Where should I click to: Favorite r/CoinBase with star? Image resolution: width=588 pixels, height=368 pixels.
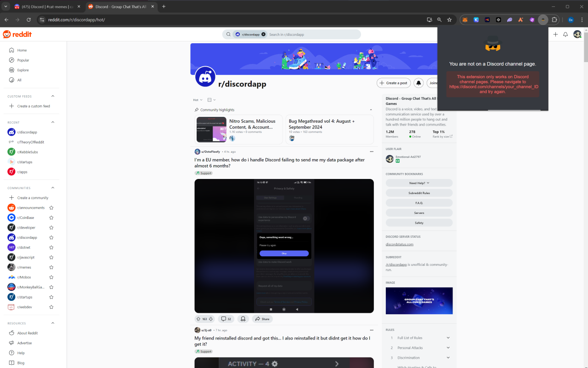(x=51, y=218)
